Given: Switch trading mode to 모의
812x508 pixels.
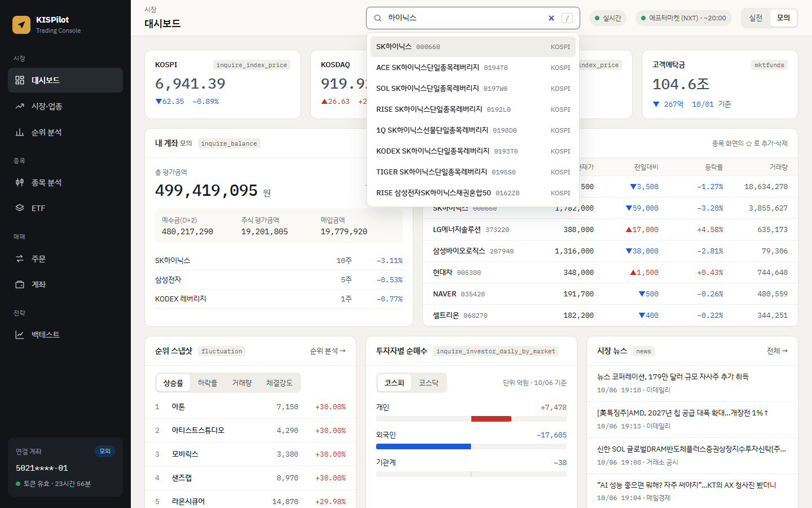Looking at the screenshot, I should click(783, 18).
